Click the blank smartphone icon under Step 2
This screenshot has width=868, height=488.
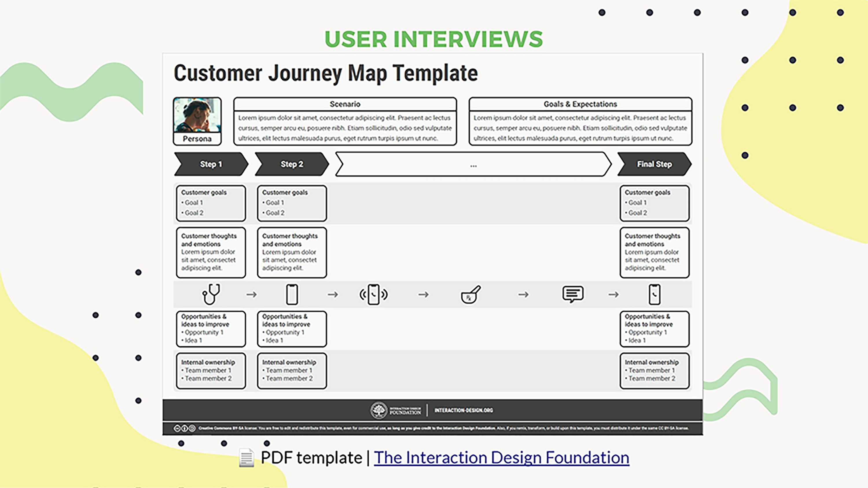tap(292, 294)
